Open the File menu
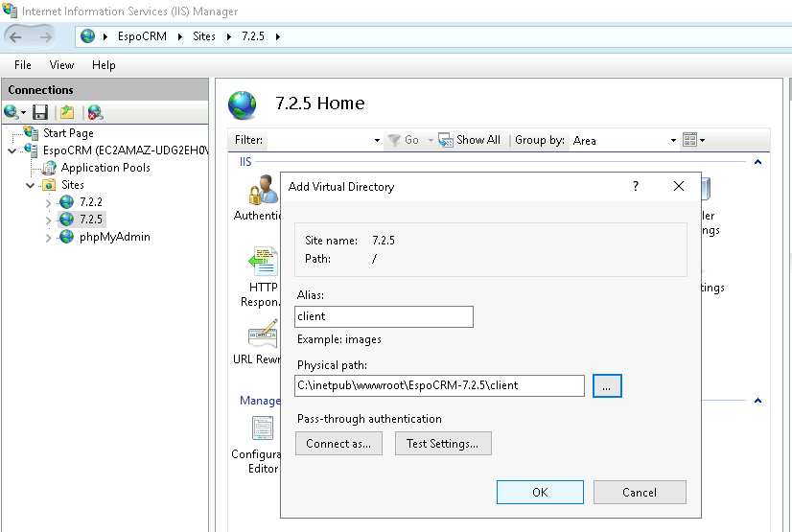 point(23,65)
